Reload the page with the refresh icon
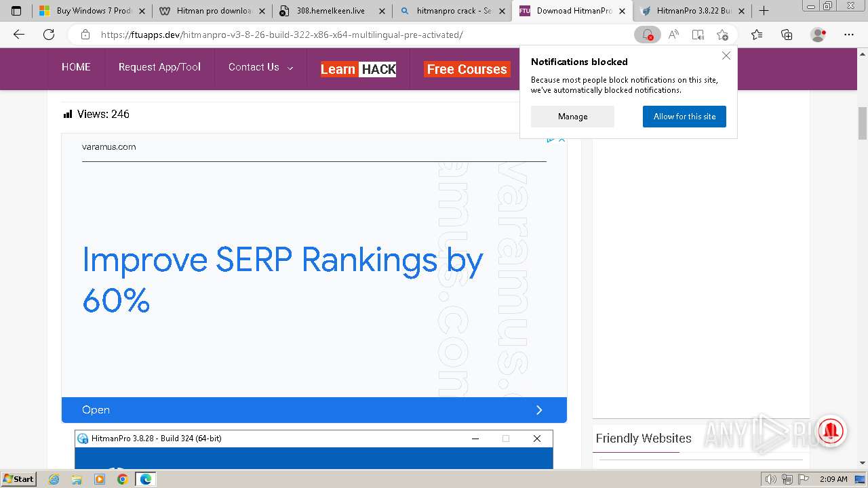The image size is (868, 488). pyautogui.click(x=49, y=35)
